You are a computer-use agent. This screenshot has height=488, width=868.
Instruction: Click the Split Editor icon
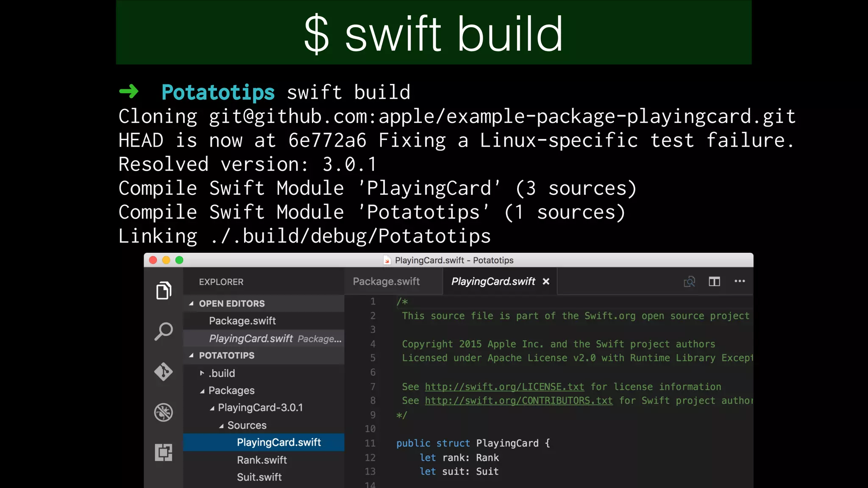pos(715,281)
